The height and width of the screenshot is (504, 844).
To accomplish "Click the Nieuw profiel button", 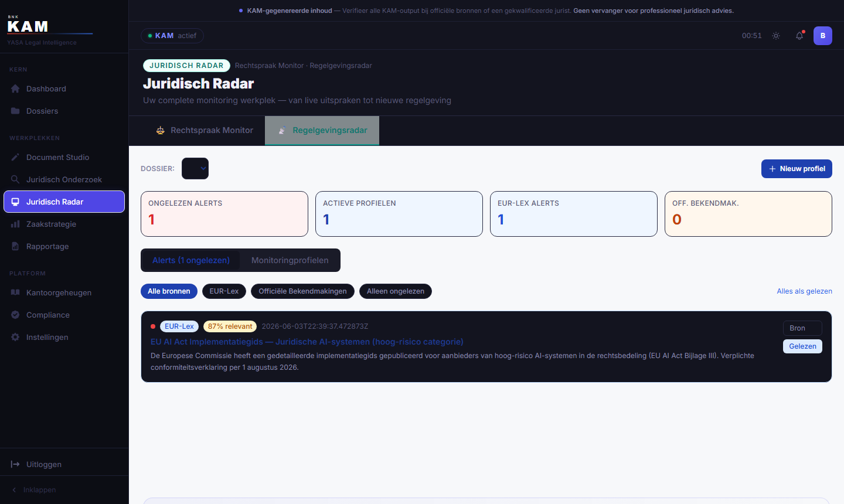I will click(x=797, y=169).
